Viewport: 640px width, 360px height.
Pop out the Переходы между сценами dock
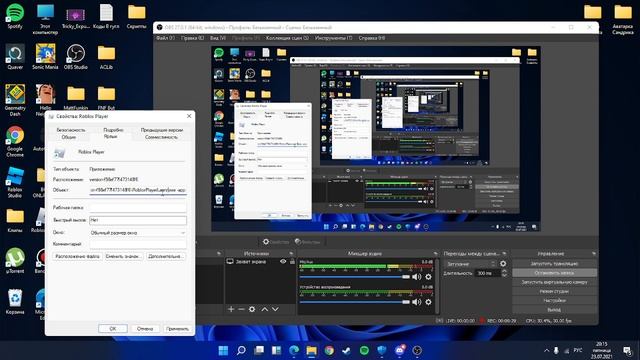tap(504, 253)
